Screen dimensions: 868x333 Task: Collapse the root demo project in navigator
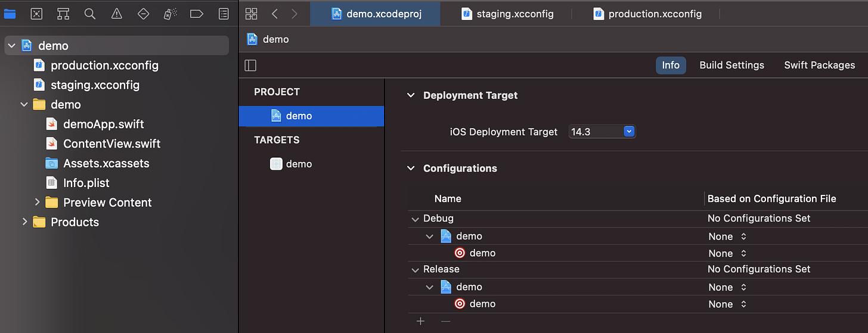point(11,46)
